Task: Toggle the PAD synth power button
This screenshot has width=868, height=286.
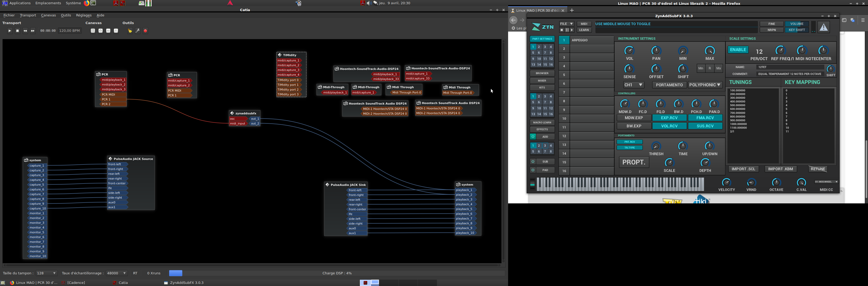Action: [x=533, y=170]
